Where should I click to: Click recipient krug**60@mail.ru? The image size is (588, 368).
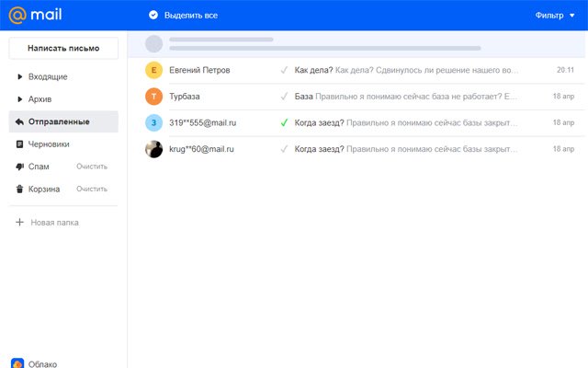click(201, 149)
